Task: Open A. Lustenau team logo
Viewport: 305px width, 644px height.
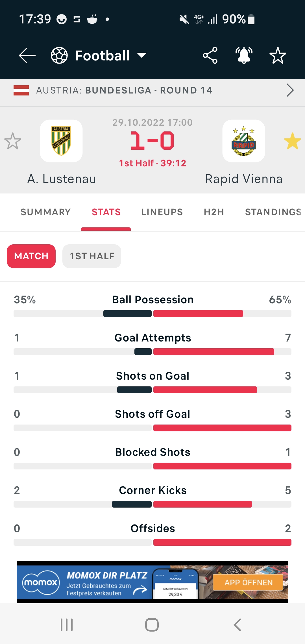Action: pos(61,141)
